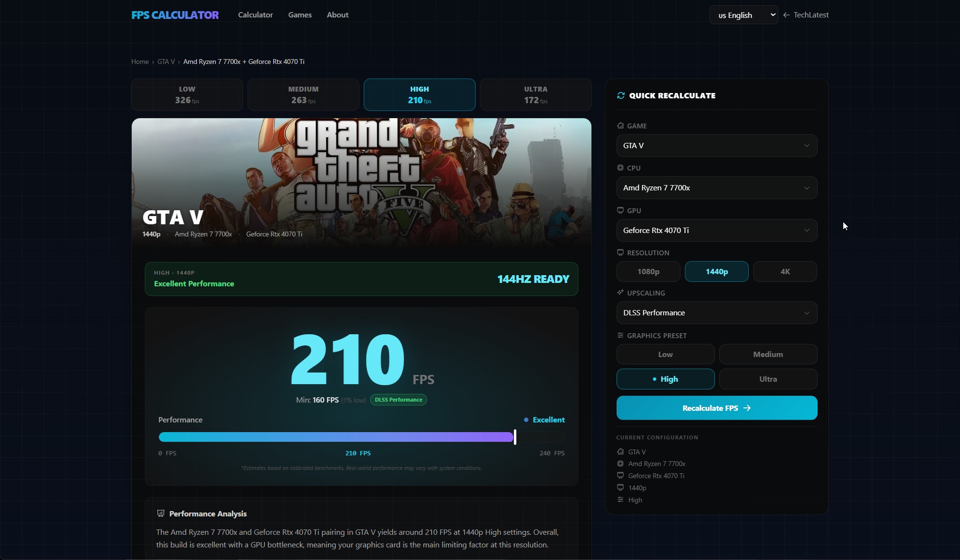Click the chip icon in current configuration list
The height and width of the screenshot is (560, 960).
(x=620, y=464)
